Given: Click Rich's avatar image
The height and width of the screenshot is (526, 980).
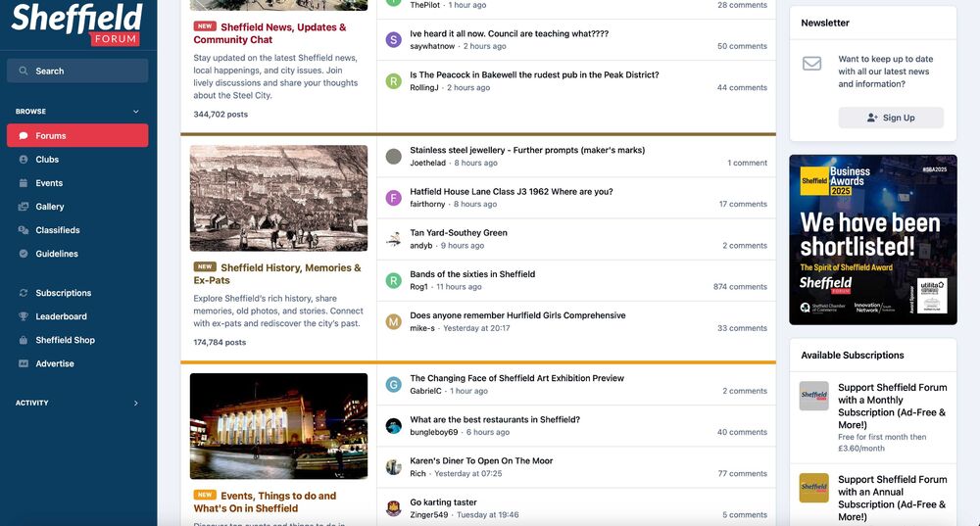Looking at the screenshot, I should click(x=393, y=467).
